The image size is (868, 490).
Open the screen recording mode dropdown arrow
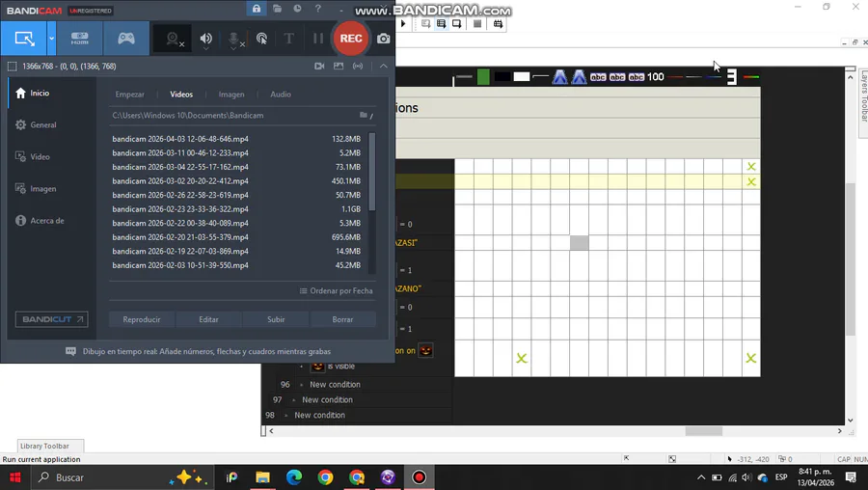[51, 39]
